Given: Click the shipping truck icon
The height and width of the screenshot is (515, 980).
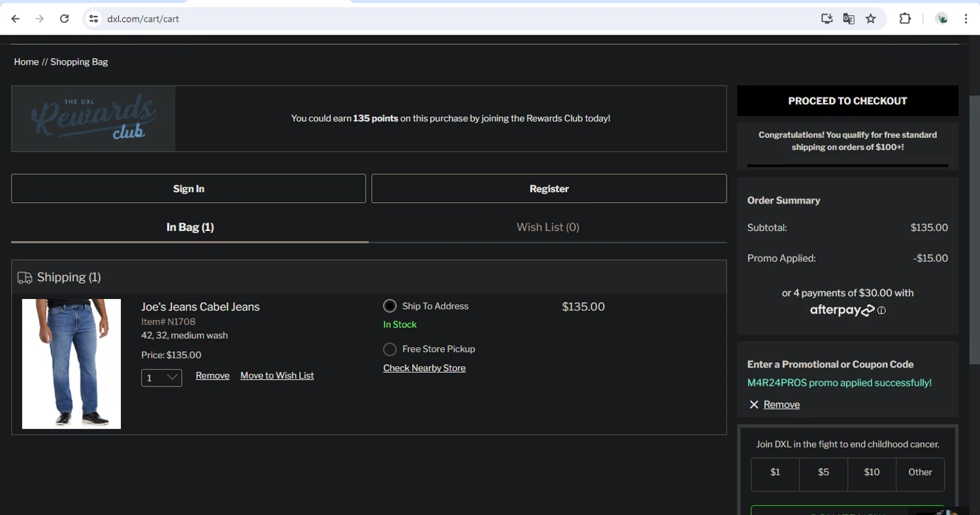Looking at the screenshot, I should pyautogui.click(x=25, y=277).
